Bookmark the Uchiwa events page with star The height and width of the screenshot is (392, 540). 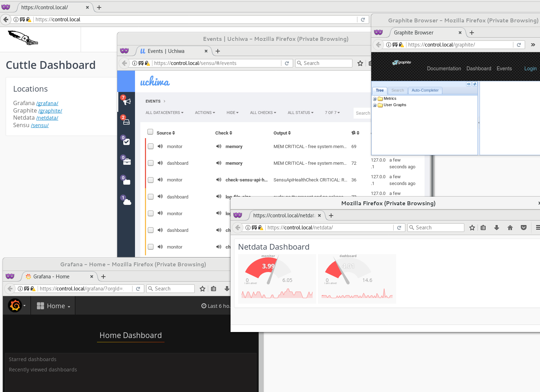360,63
